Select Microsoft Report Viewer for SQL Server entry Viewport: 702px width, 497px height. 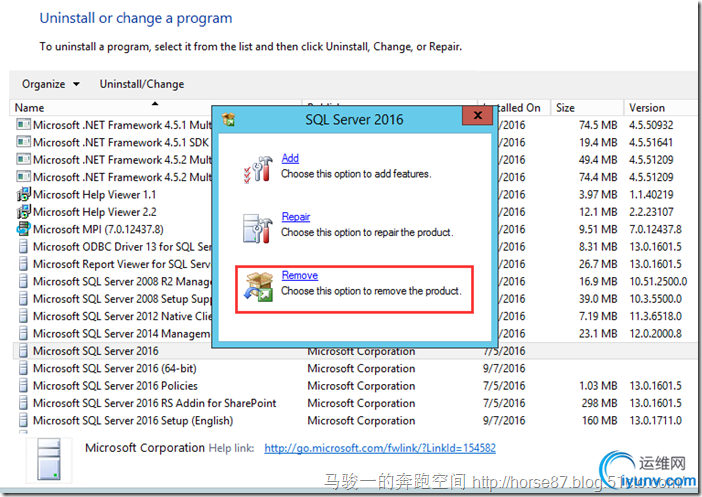[x=122, y=265]
